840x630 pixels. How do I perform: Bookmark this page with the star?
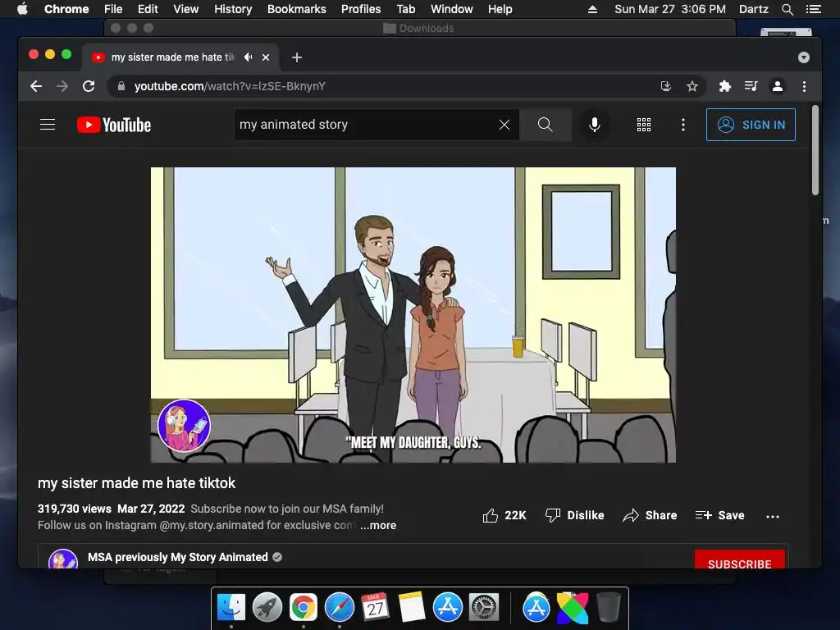692,86
